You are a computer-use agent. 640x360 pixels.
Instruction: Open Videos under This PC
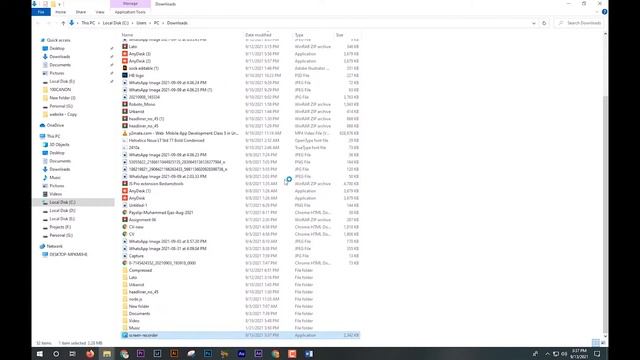pos(56,194)
